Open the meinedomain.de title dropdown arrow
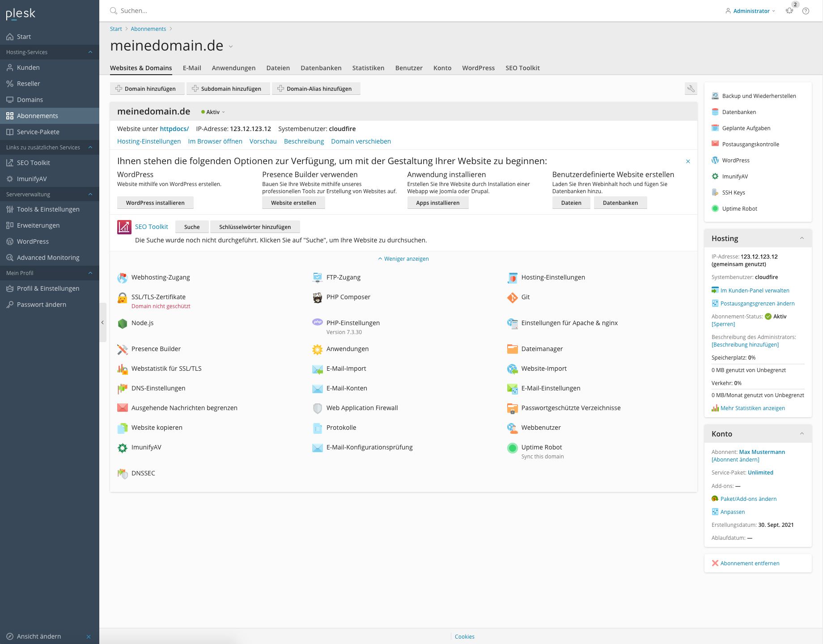The image size is (823, 644). [x=231, y=47]
